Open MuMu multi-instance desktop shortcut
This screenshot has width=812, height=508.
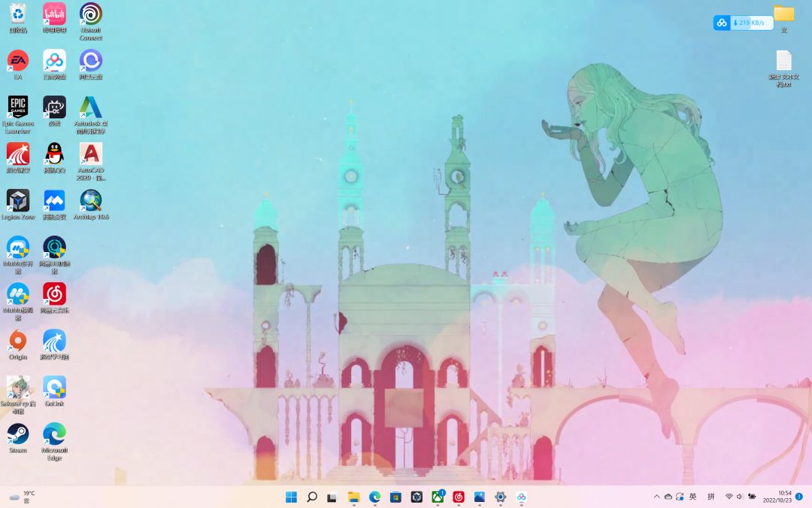tap(17, 255)
